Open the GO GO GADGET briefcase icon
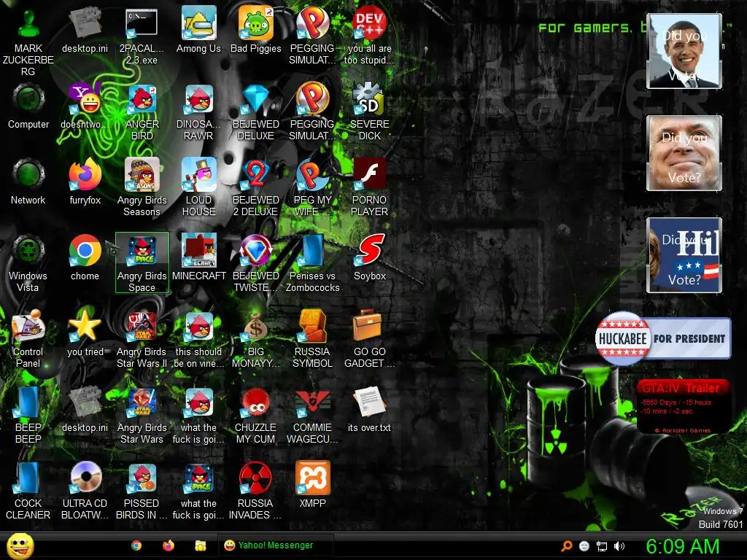This screenshot has width=747, height=560. (370, 339)
